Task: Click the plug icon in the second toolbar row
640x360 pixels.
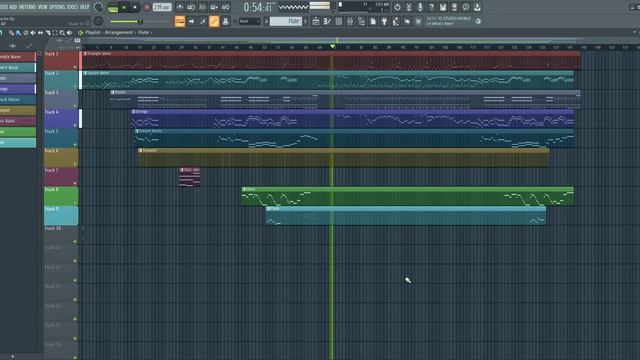Action: (384, 21)
